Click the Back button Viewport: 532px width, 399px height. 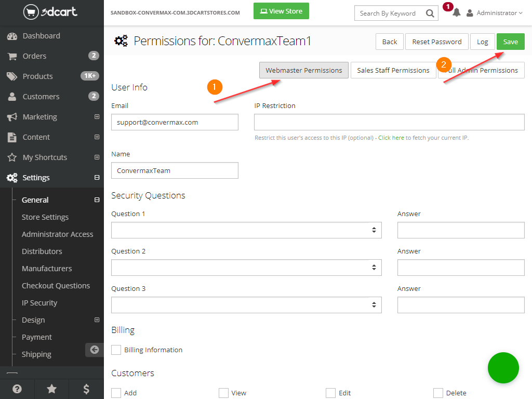click(390, 42)
